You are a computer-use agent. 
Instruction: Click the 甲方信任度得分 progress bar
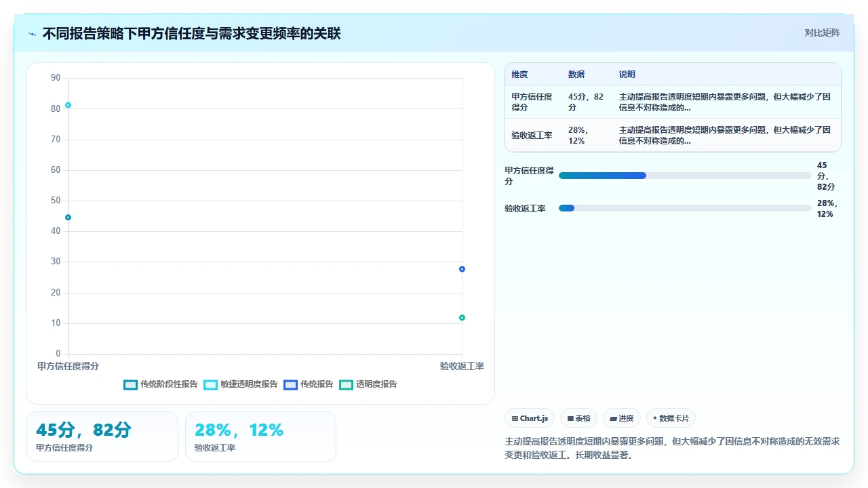coord(685,176)
